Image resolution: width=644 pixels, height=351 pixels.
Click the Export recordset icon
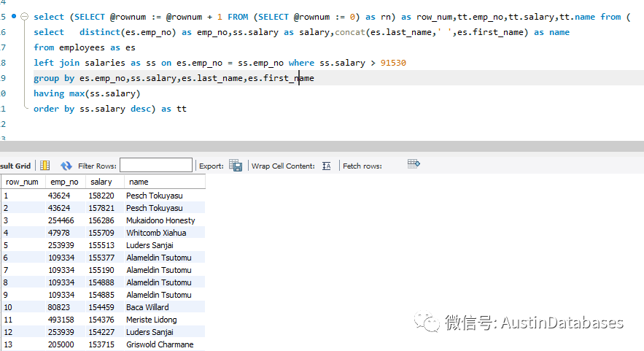coord(236,166)
